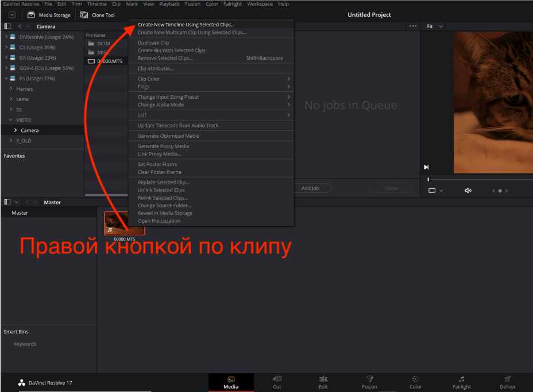Go forward in media storage navigation

pos(28,26)
